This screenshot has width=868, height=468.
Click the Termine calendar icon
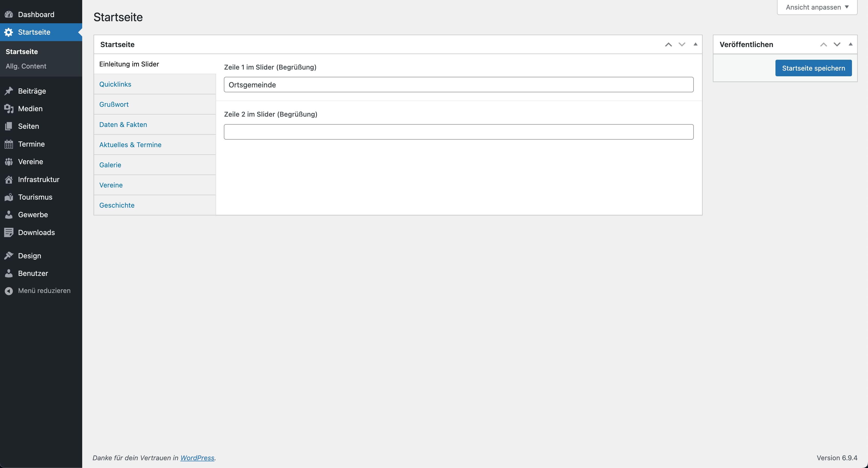pyautogui.click(x=9, y=144)
